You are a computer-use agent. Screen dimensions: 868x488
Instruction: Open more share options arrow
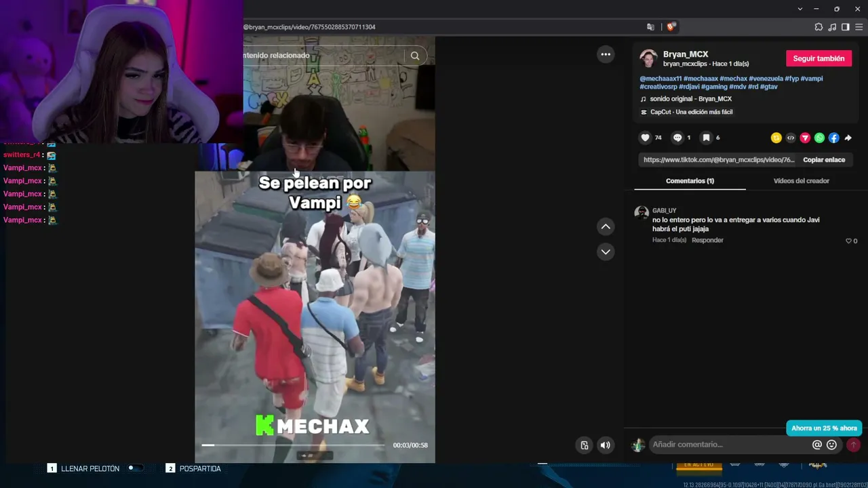pyautogui.click(x=848, y=138)
